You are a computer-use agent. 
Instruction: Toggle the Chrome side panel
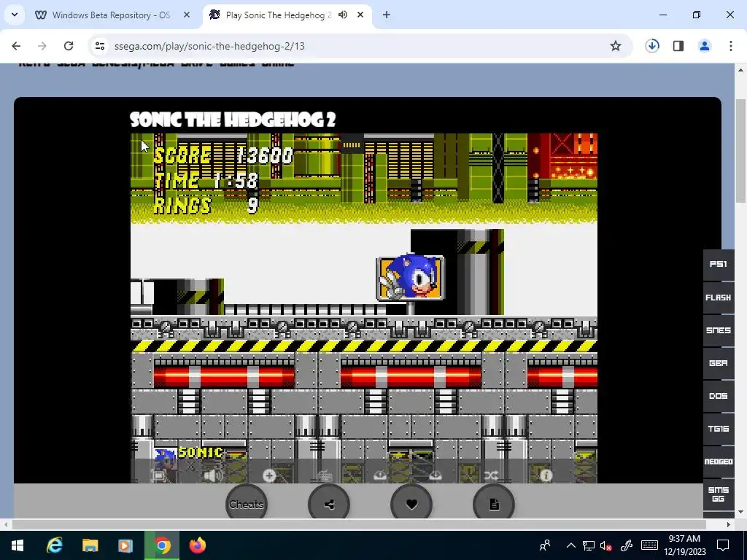[x=678, y=46]
